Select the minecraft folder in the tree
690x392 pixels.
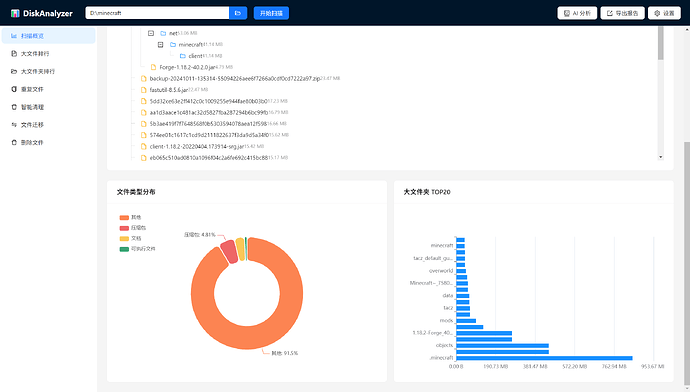191,44
